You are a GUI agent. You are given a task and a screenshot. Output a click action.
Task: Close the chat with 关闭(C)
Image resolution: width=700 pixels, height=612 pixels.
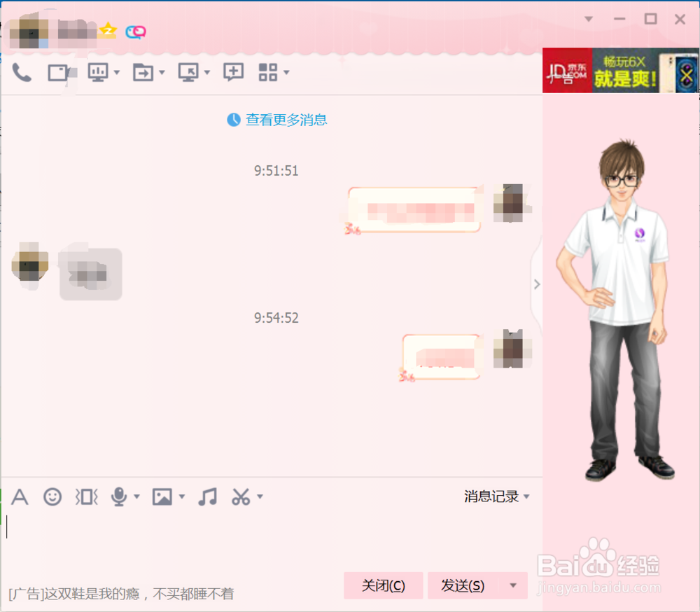click(384, 585)
